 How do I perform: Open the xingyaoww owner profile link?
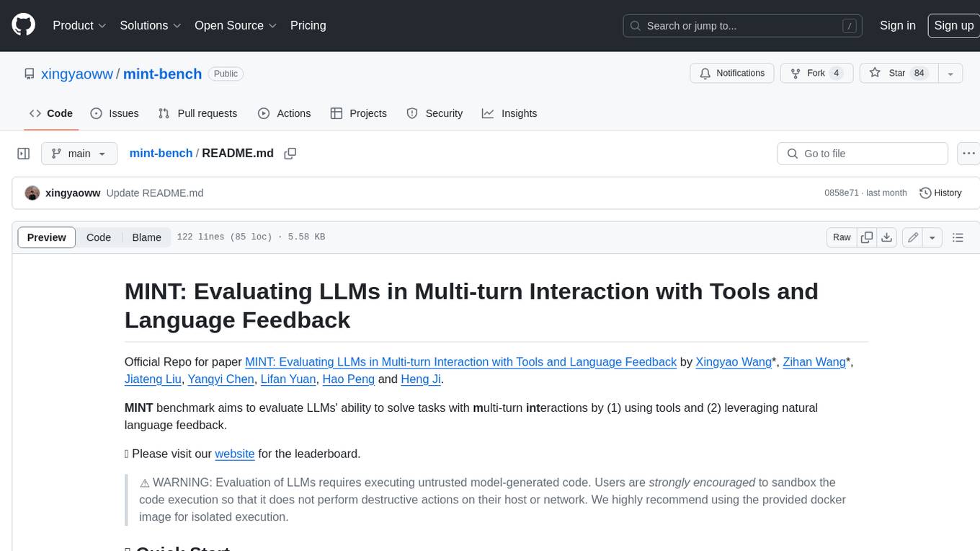[x=77, y=74]
